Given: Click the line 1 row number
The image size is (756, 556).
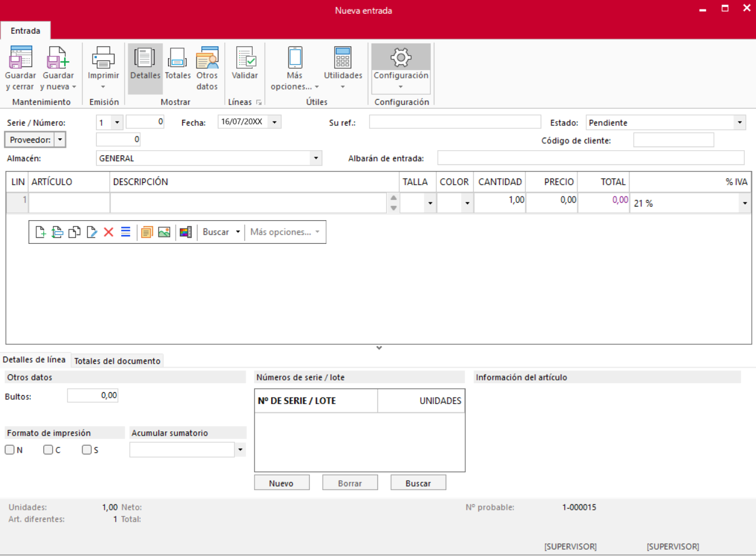Looking at the screenshot, I should 18,203.
